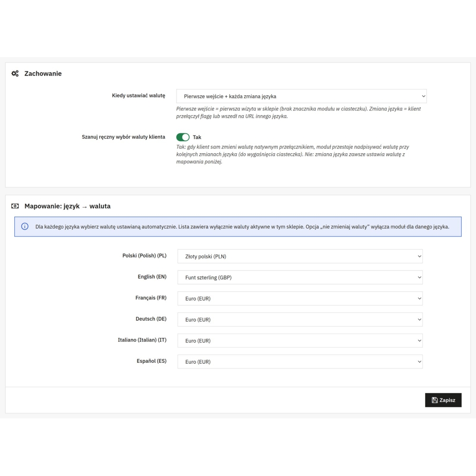Click info notice text 'Dla każdego języka wybierz walutę'
The width and height of the screenshot is (476, 476).
(x=242, y=227)
